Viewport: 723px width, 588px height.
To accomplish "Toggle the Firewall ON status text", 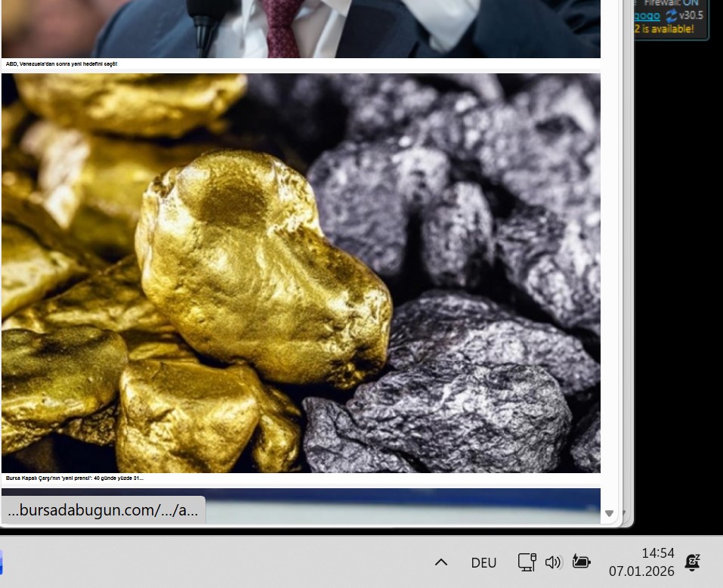I will point(671,3).
